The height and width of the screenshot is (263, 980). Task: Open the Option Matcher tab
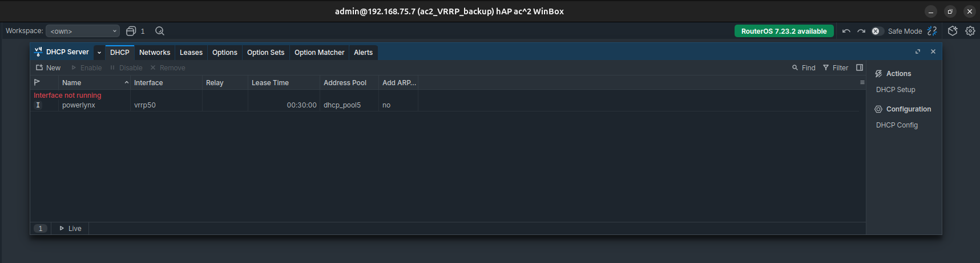pyautogui.click(x=319, y=52)
